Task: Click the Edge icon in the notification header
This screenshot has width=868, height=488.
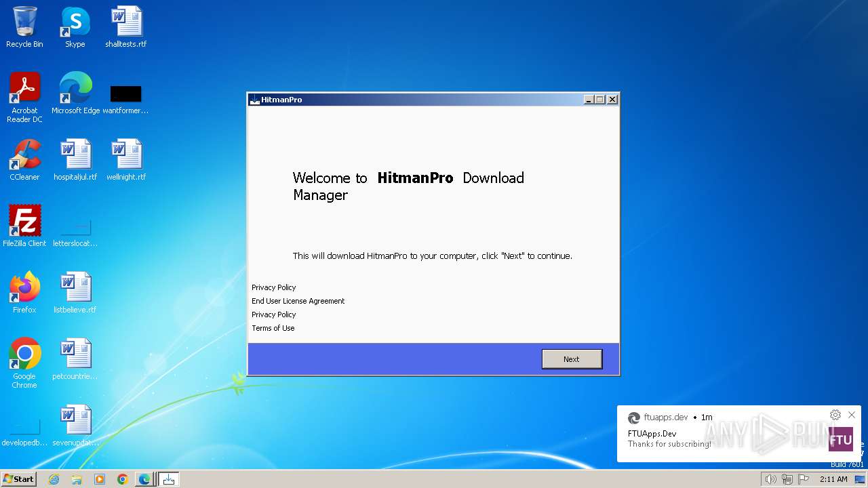Action: coord(634,418)
